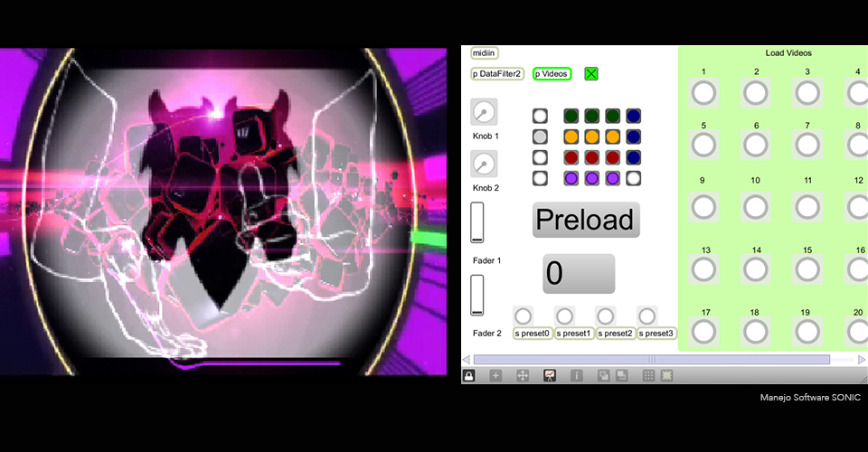868x452 pixels.
Task: Load video slot 18
Action: click(756, 332)
